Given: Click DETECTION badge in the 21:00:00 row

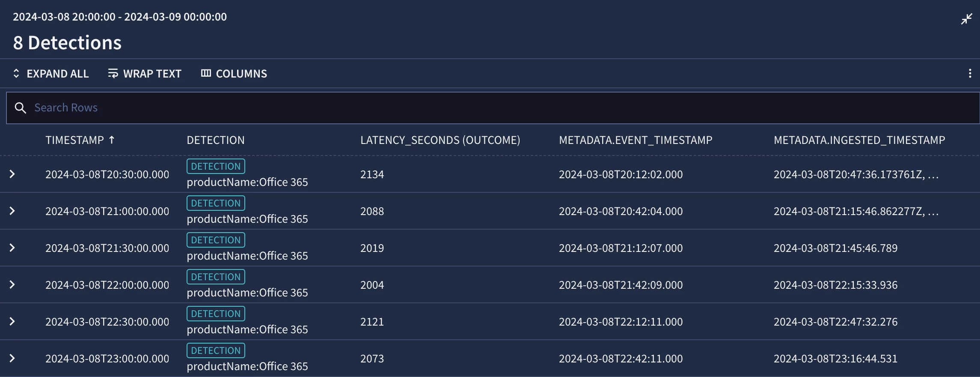Looking at the screenshot, I should coord(216,203).
